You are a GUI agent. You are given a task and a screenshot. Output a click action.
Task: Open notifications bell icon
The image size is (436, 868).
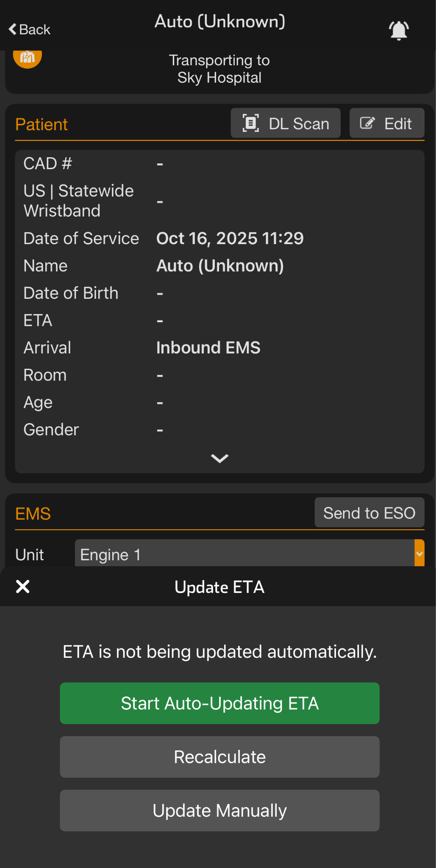tap(398, 30)
